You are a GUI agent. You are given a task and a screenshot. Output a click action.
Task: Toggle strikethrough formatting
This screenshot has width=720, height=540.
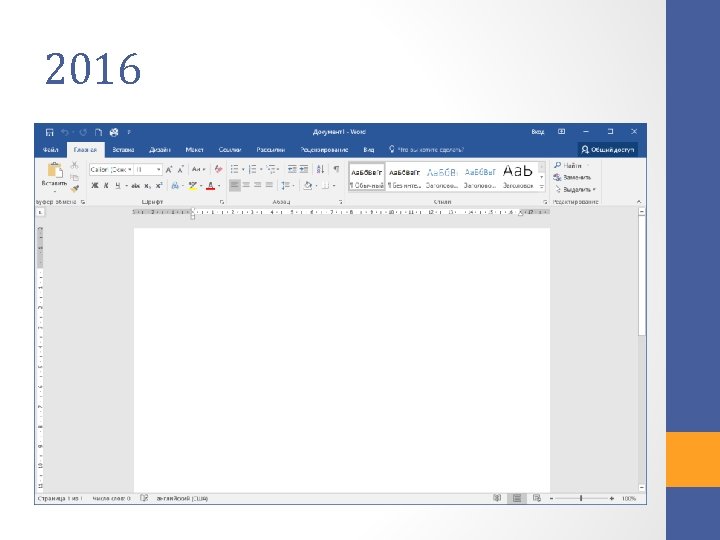point(135,186)
